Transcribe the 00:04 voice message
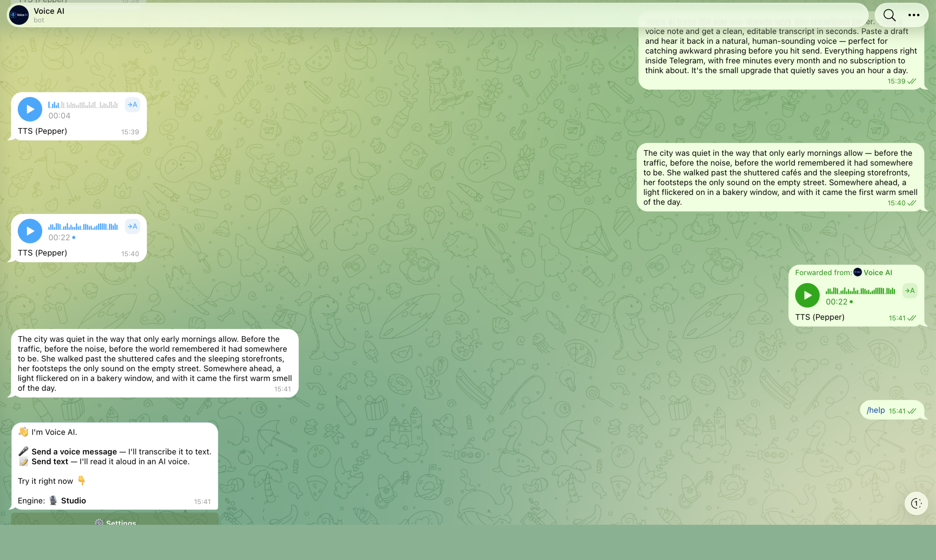 132,105
